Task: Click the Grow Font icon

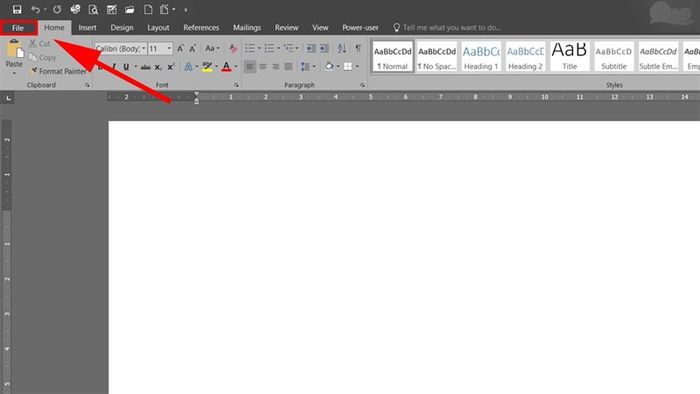Action: 180,48
